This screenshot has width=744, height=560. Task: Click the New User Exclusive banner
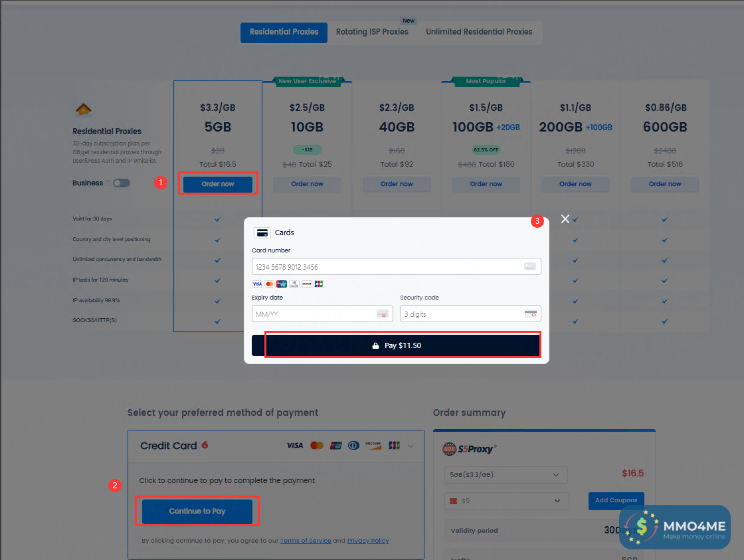307,81
